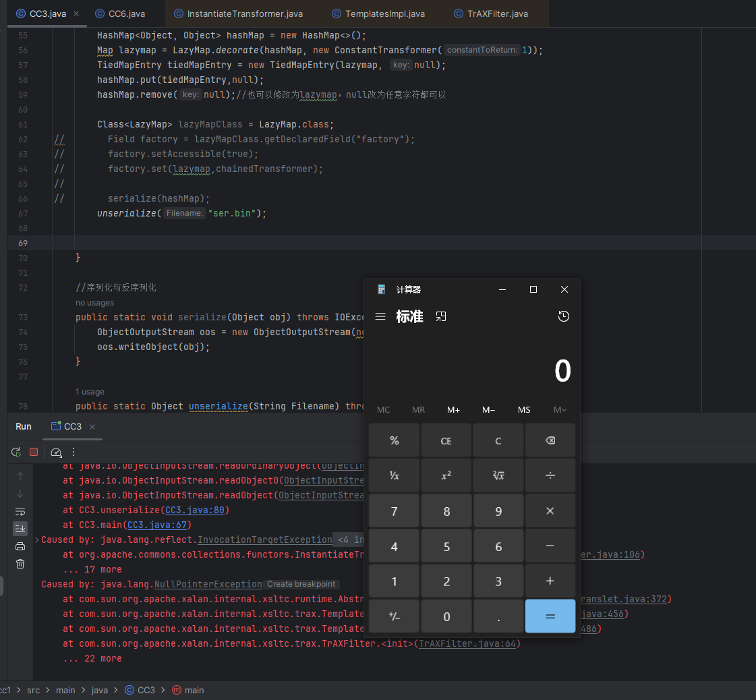Click the decimal point key
Screen dimensions: 756x700
coord(498,616)
